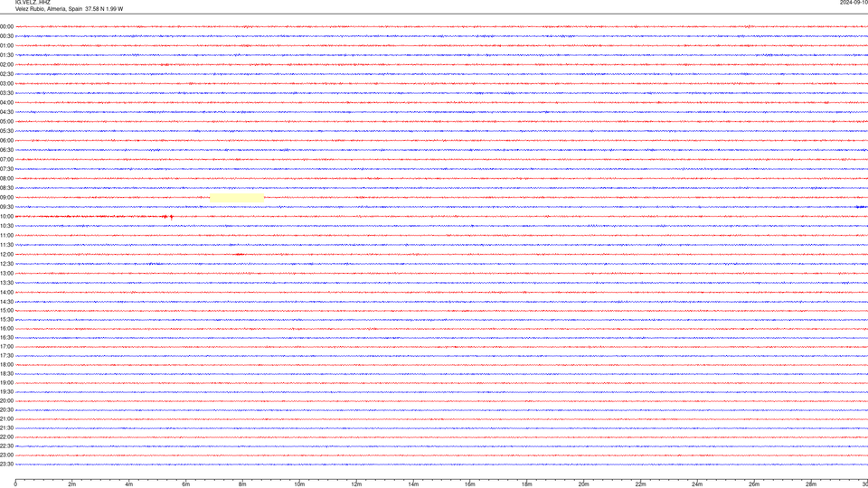Select the 22:00 time label
The width and height of the screenshot is (868, 488).
[x=6, y=437]
